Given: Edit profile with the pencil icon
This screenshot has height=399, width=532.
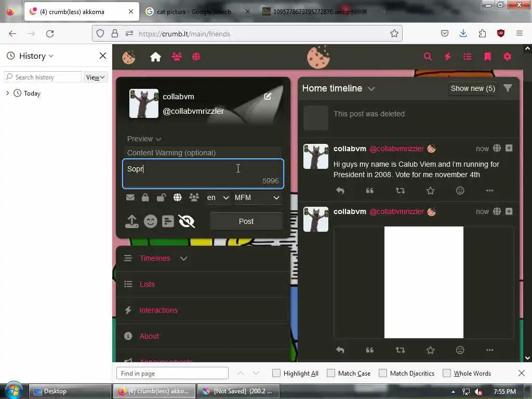Looking at the screenshot, I should pos(268,96).
